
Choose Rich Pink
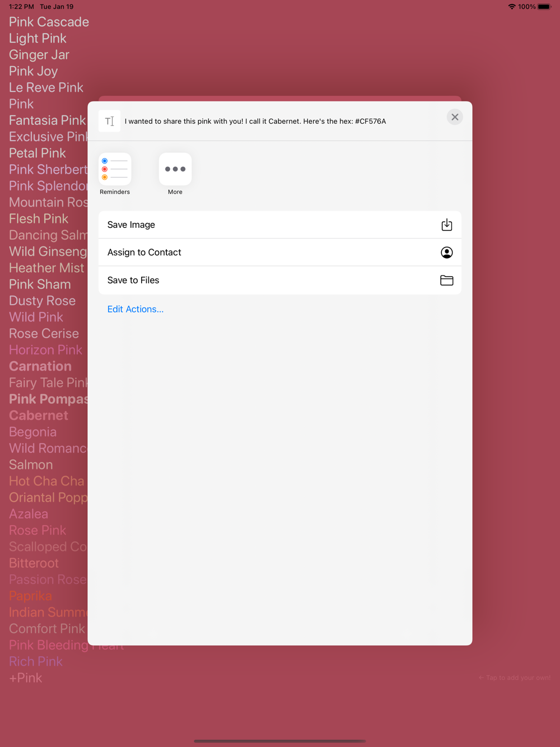tap(36, 661)
